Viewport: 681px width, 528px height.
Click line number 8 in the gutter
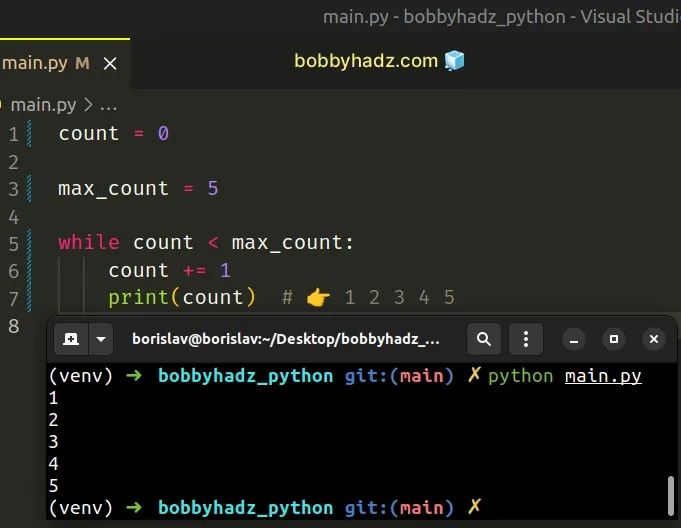pyautogui.click(x=13, y=326)
